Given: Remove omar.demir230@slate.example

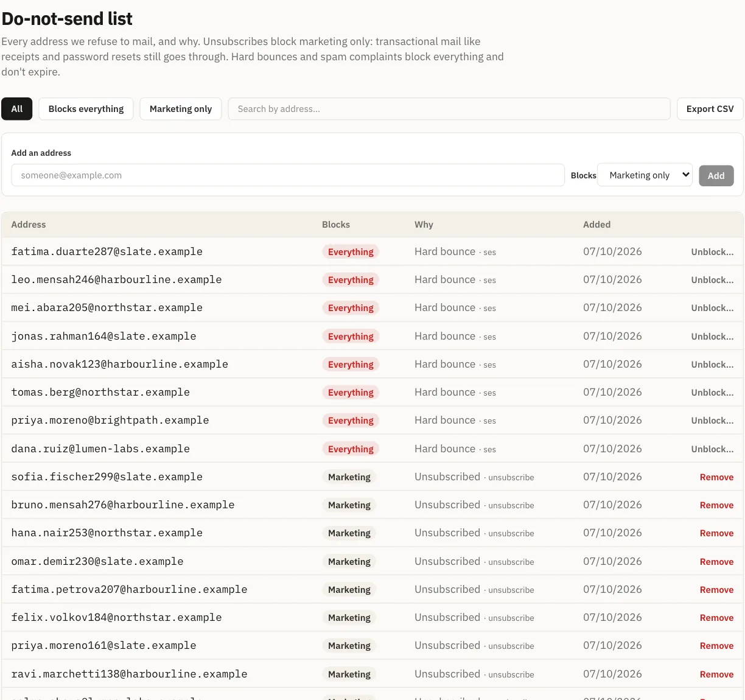Looking at the screenshot, I should click(716, 562).
